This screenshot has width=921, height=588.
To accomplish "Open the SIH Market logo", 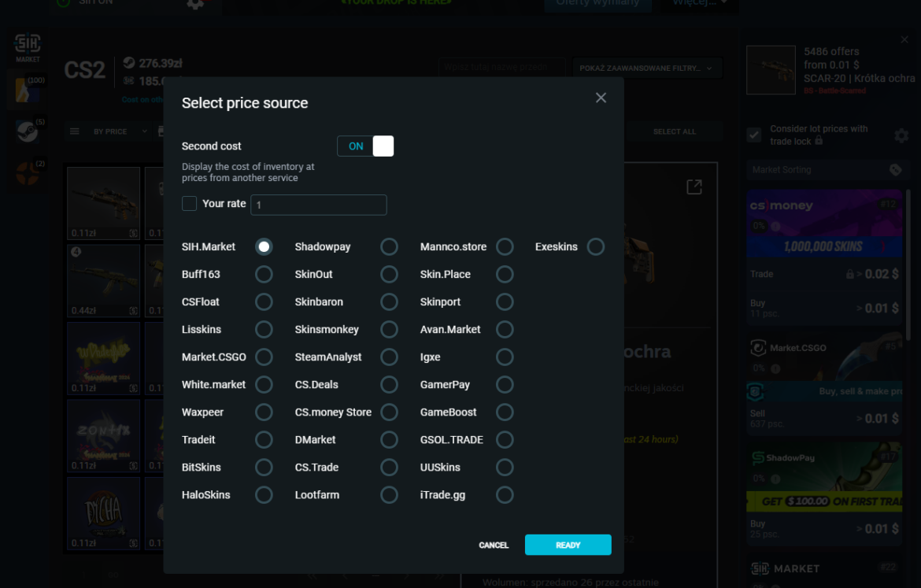I will pos(28,47).
